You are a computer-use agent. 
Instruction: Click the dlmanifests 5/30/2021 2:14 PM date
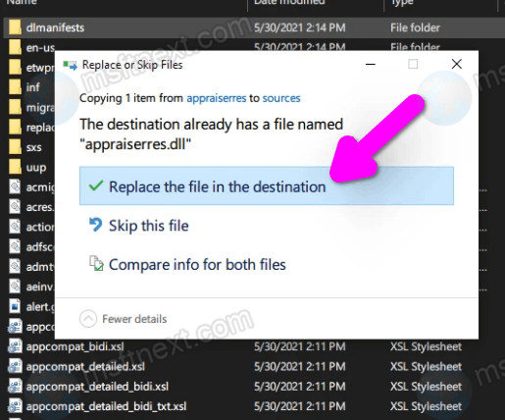coord(300,27)
